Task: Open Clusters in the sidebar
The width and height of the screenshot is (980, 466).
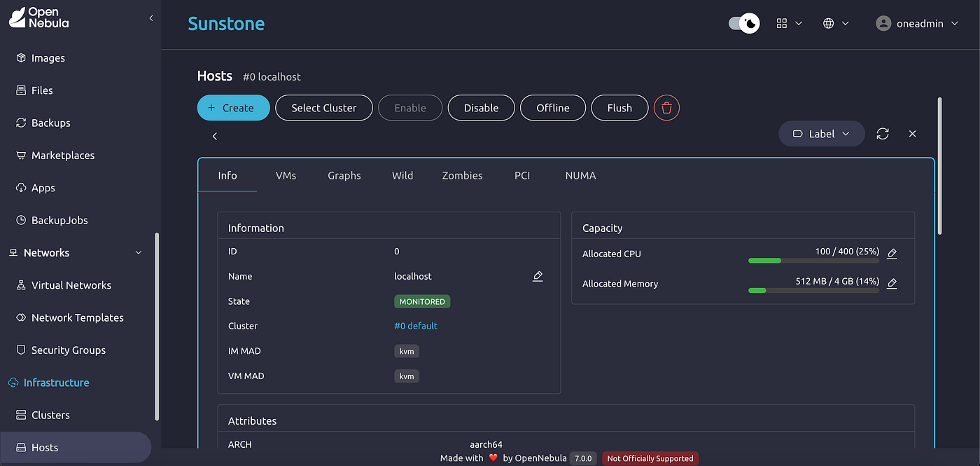Action: click(50, 415)
